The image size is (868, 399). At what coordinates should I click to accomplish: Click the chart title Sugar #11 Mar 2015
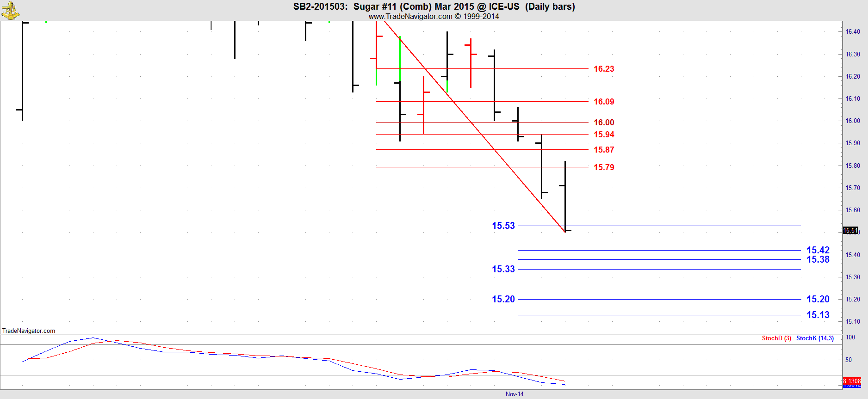click(434, 6)
